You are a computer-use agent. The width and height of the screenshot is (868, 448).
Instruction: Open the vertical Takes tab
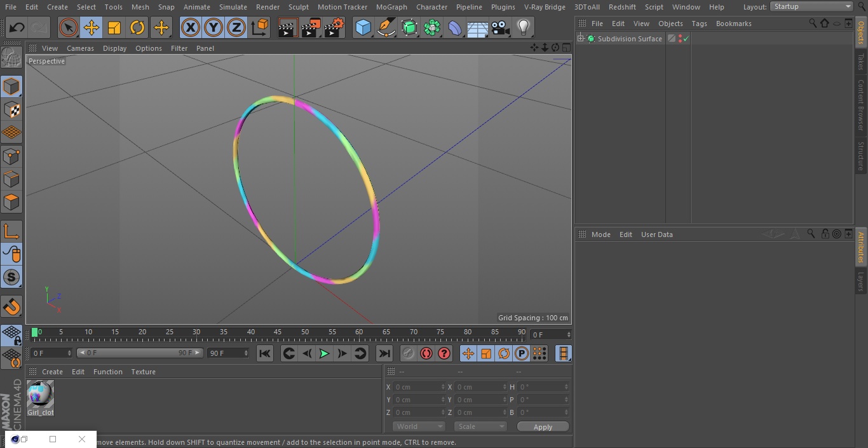coord(861,62)
